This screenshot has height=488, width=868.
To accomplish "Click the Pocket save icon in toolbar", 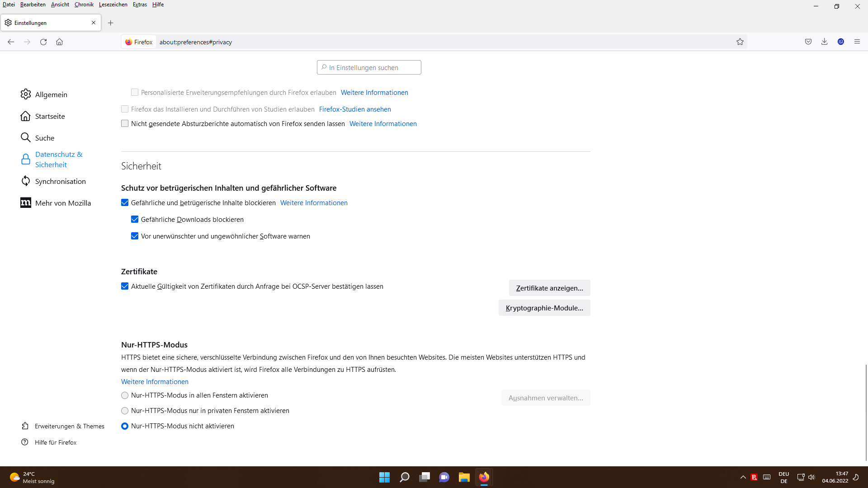I will 808,42.
